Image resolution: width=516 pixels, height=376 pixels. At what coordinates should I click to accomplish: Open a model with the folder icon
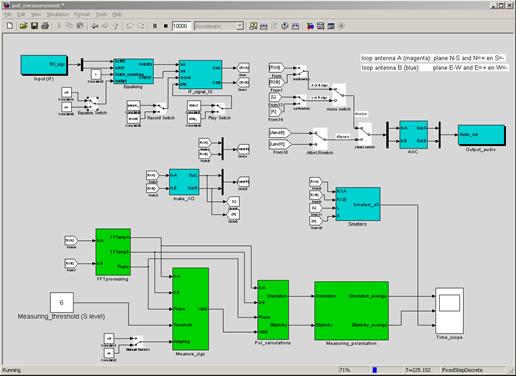tap(23, 26)
